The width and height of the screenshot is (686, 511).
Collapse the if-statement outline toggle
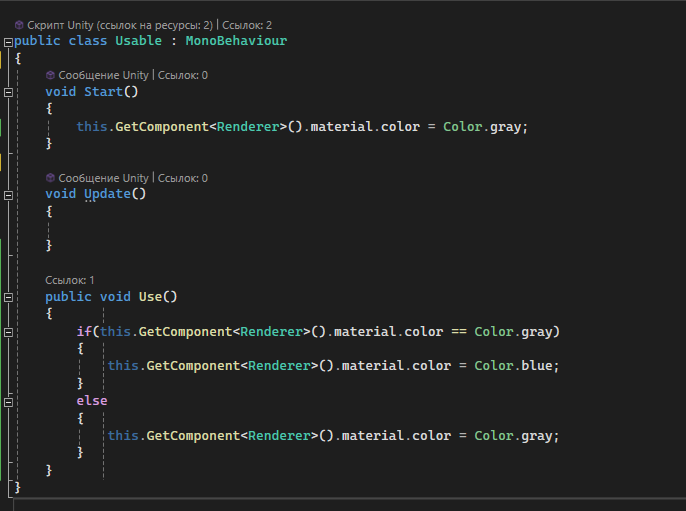[x=8, y=332]
